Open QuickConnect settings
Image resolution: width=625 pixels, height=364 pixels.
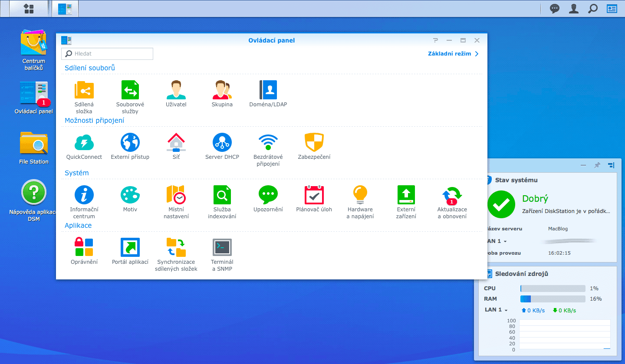[84, 146]
